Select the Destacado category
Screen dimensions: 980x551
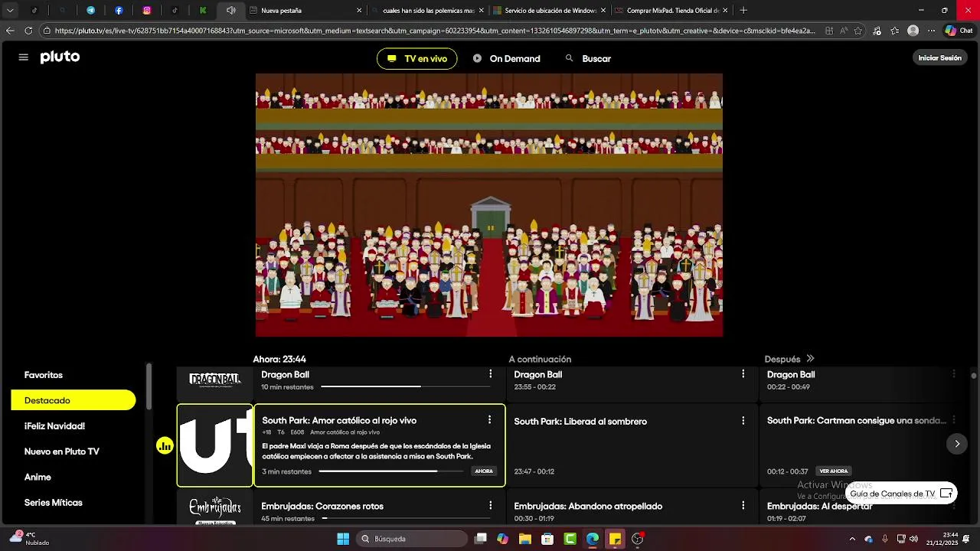point(73,400)
